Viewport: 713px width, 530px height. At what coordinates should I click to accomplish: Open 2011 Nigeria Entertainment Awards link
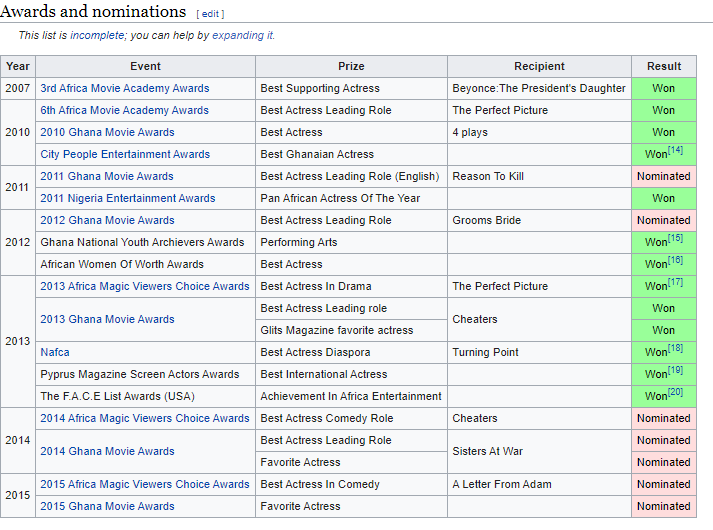(128, 198)
